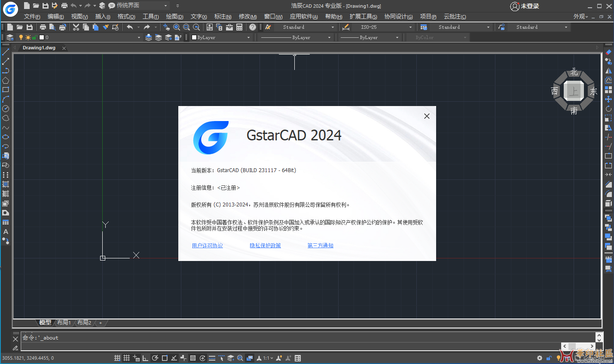
Task: Open the Calculator tool icon
Action: (239, 27)
